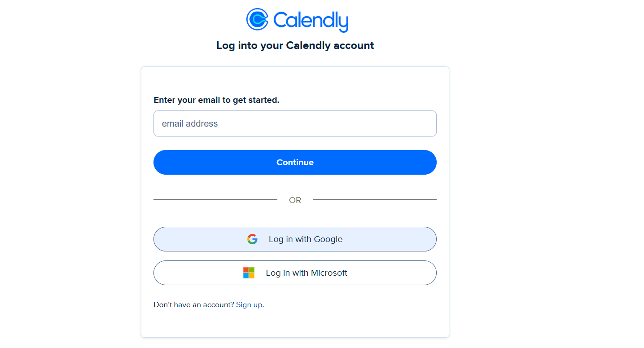Click the OR divider text
The height and width of the screenshot is (348, 644).
(x=295, y=200)
